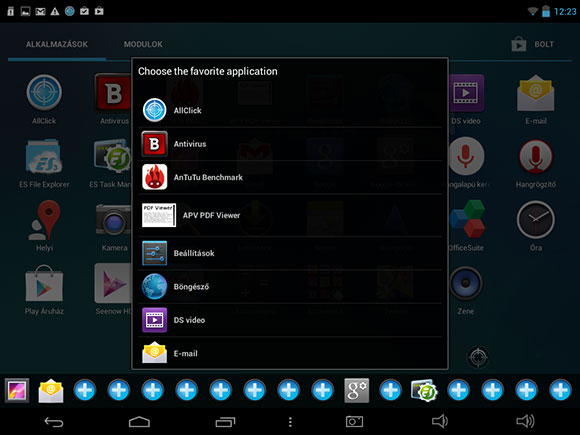Tap the last plus slot at the dock's end
The height and width of the screenshot is (435, 580).
(x=560, y=390)
